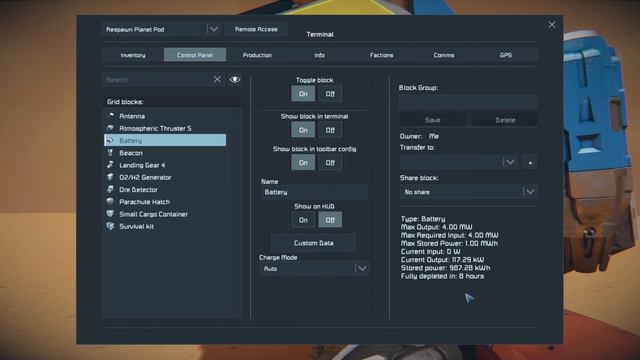The height and width of the screenshot is (360, 640).
Task: Click the block group Save button
Action: 432,120
